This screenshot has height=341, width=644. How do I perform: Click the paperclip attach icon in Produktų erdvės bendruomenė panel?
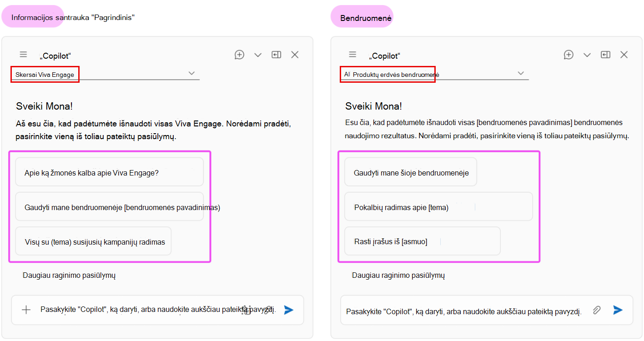[597, 310]
